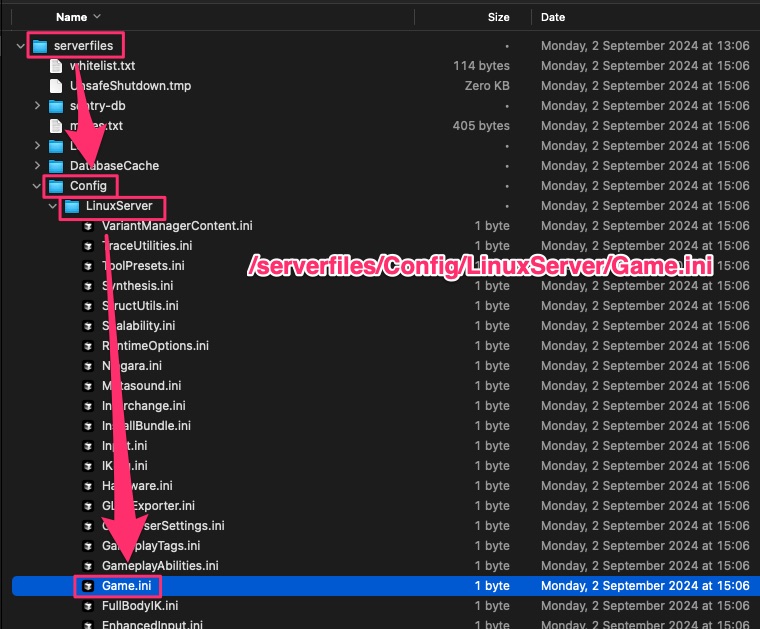This screenshot has width=760, height=629.
Task: Click the DatabaseCache folder icon
Action: tap(56, 166)
